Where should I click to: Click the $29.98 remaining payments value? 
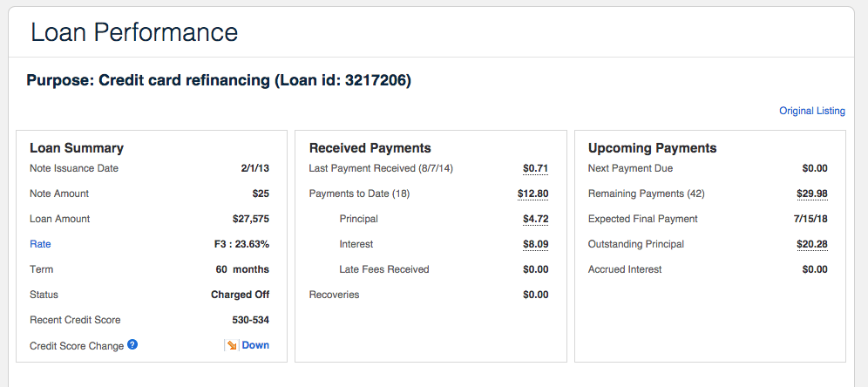coord(811,193)
